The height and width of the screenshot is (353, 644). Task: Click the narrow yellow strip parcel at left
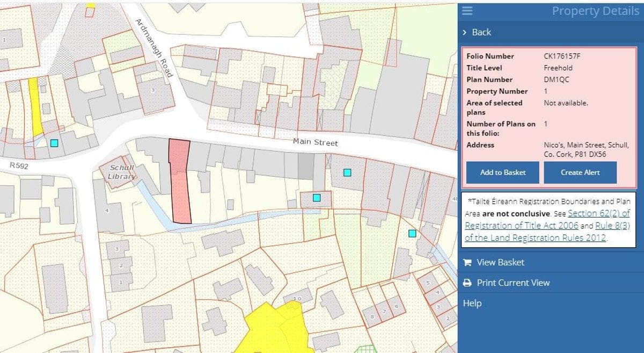(35, 107)
